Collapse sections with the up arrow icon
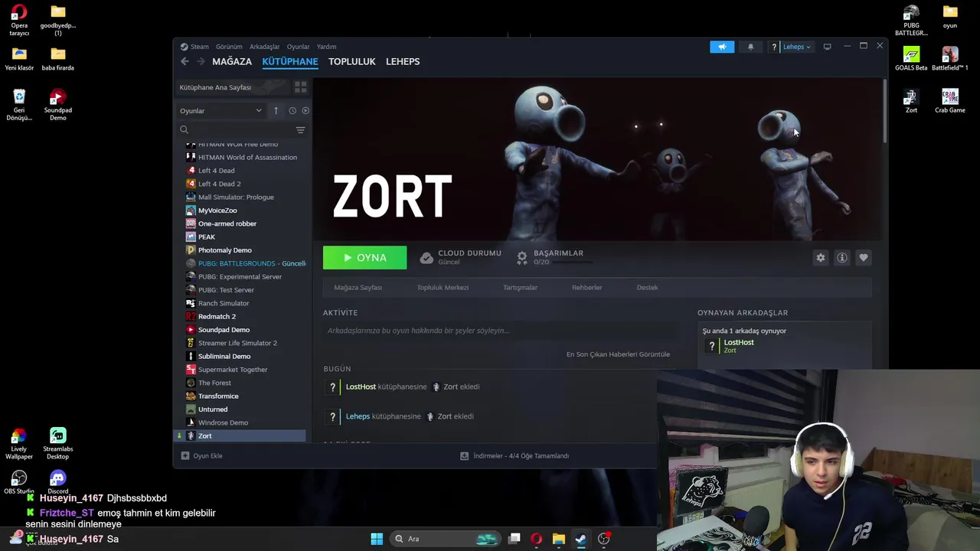 click(276, 111)
